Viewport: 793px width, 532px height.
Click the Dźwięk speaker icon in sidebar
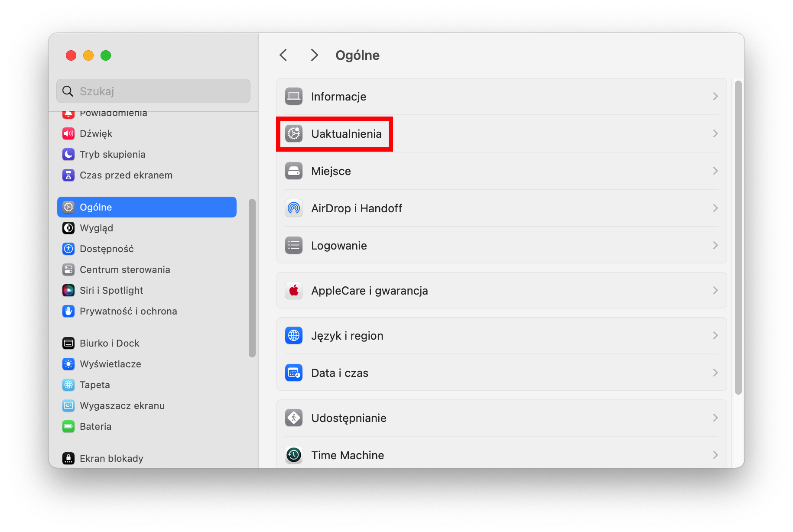tap(68, 133)
